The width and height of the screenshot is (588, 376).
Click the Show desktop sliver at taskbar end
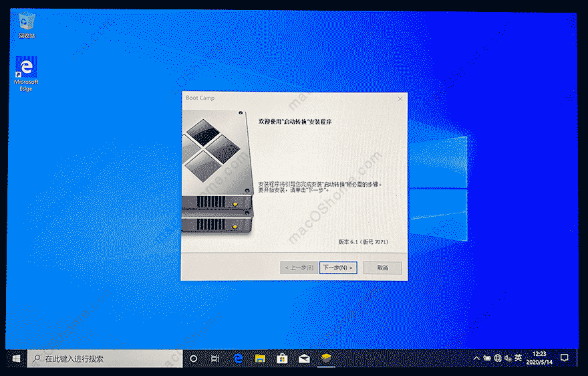[x=577, y=359]
